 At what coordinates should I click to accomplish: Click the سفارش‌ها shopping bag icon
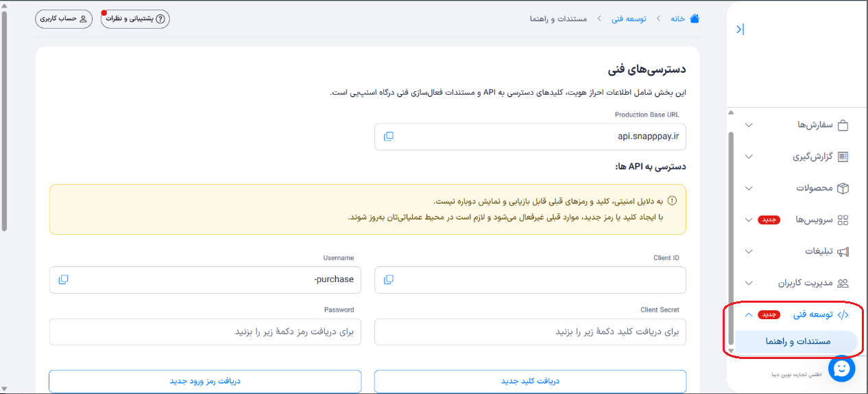click(843, 125)
